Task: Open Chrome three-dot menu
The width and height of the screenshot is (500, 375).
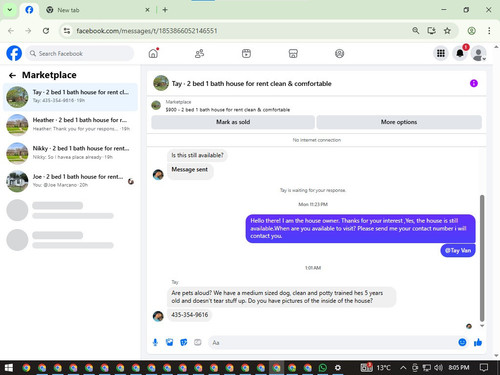Action: (x=489, y=31)
